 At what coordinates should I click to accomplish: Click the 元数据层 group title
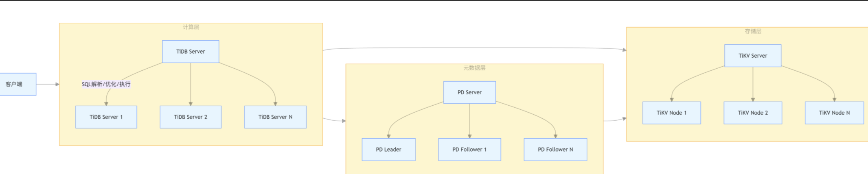[474, 68]
